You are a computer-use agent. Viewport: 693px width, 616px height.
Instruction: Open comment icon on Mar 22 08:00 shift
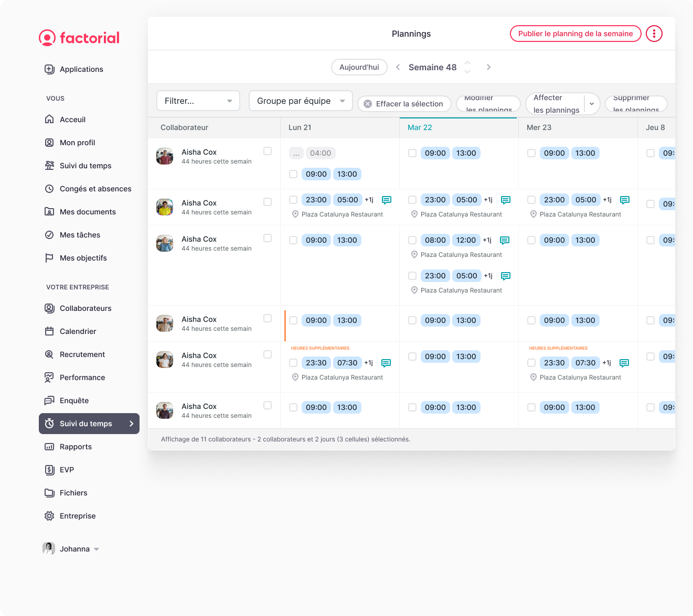(x=505, y=240)
